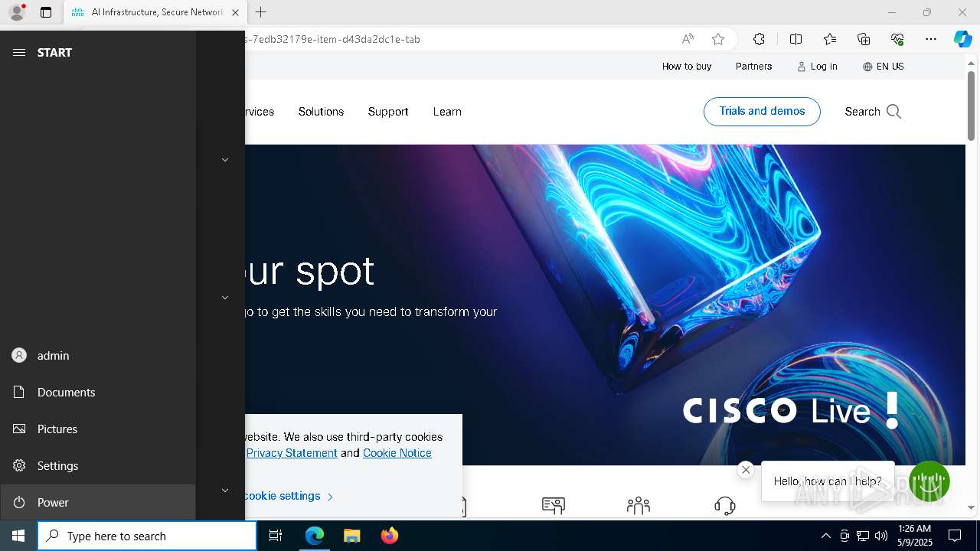Open Edge profile avatar icon
980x551 pixels.
tap(16, 12)
